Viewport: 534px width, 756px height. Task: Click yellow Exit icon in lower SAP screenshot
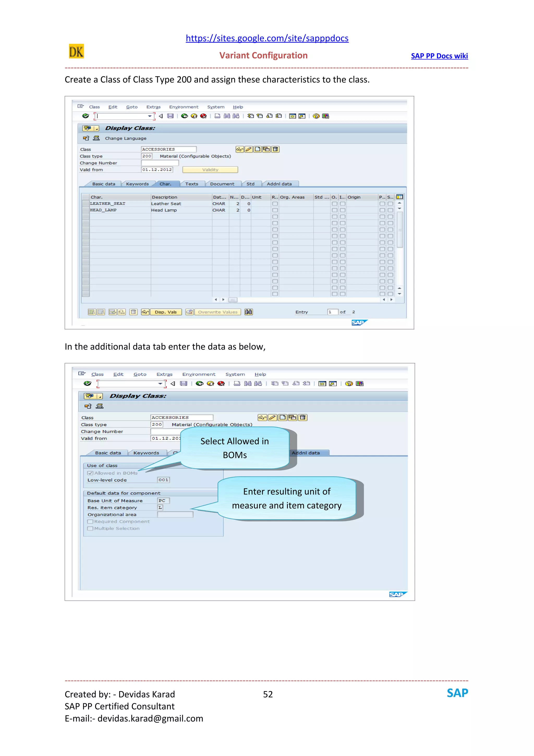(x=210, y=383)
